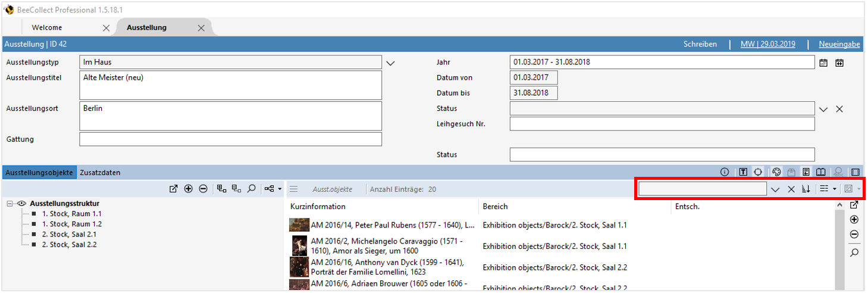Switch to the Welcome tab
The image size is (868, 293).
(47, 27)
